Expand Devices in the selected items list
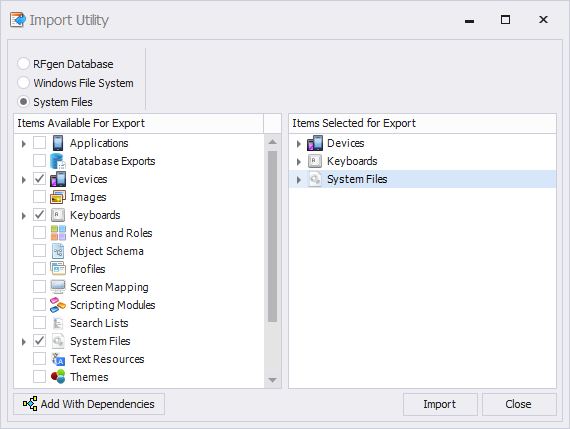 (298, 144)
